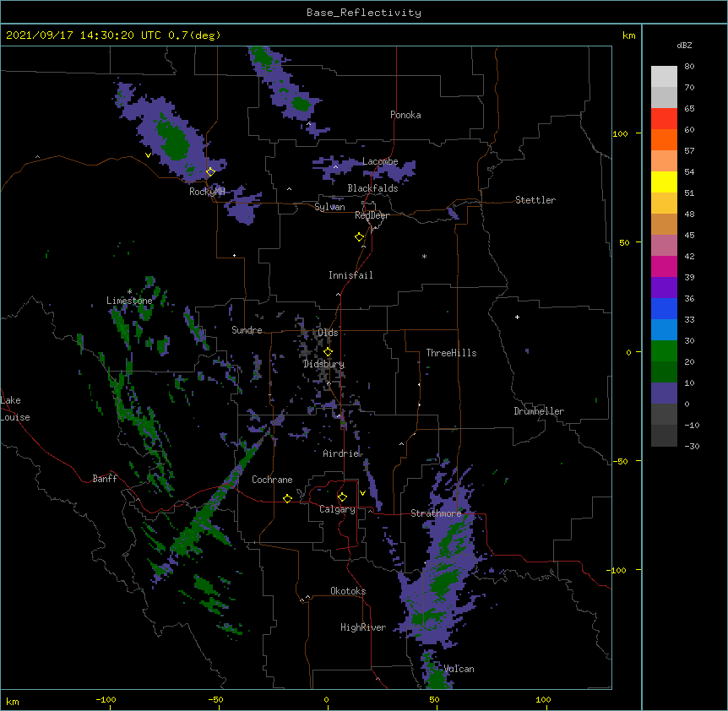The width and height of the screenshot is (728, 711).
Task: Click the RedDeer city label
Action: pos(372,215)
